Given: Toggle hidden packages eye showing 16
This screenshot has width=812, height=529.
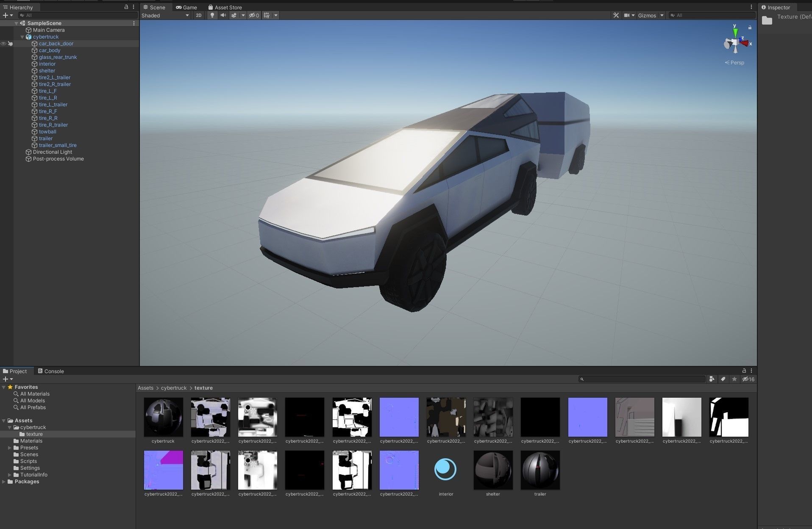Looking at the screenshot, I should click(748, 379).
